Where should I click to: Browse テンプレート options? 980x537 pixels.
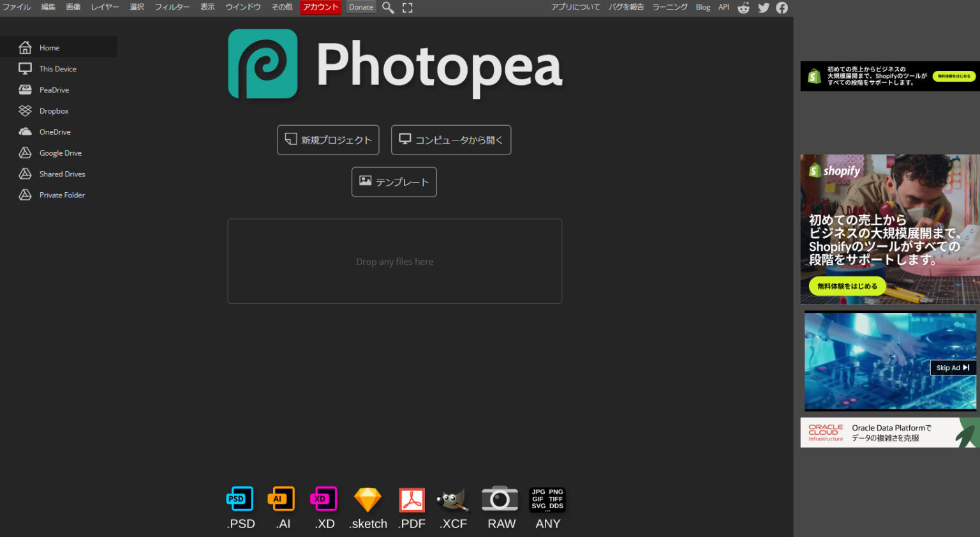point(394,182)
